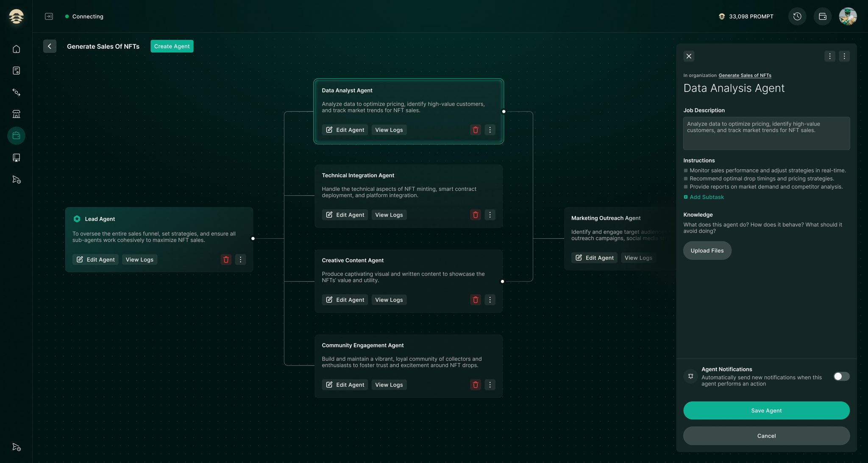Check the first instruction checkbox

click(x=685, y=170)
